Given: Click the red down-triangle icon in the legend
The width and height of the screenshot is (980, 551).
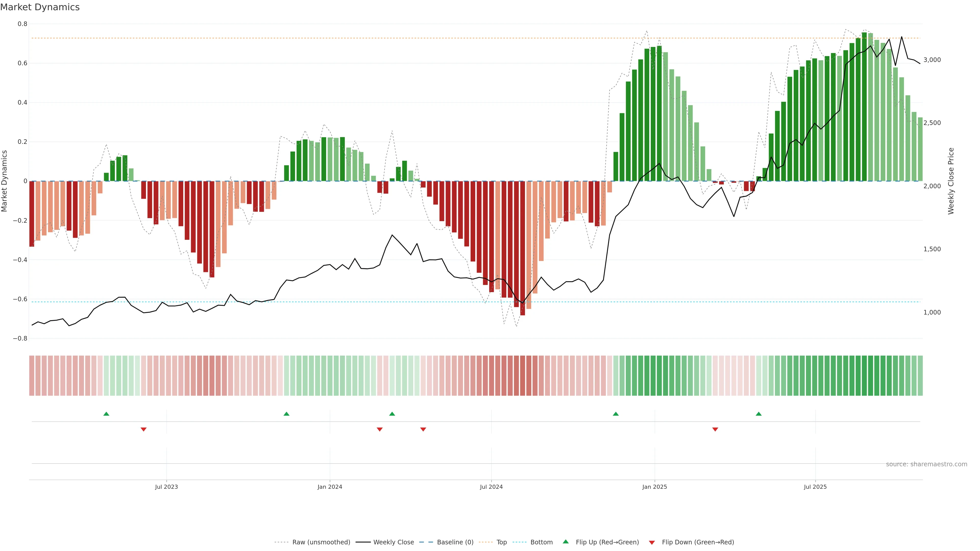Looking at the screenshot, I should 652,543.
